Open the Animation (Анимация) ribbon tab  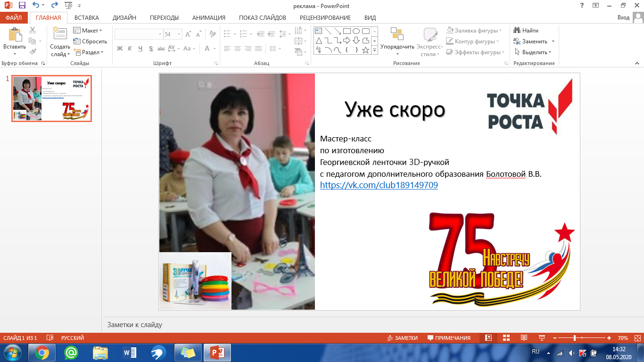(x=208, y=18)
